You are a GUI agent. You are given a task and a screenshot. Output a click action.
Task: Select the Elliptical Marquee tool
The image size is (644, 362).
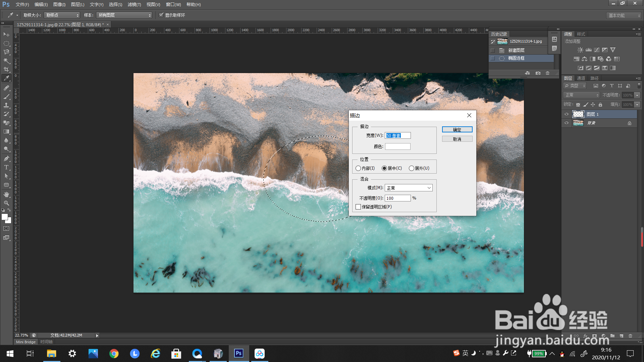click(6, 44)
